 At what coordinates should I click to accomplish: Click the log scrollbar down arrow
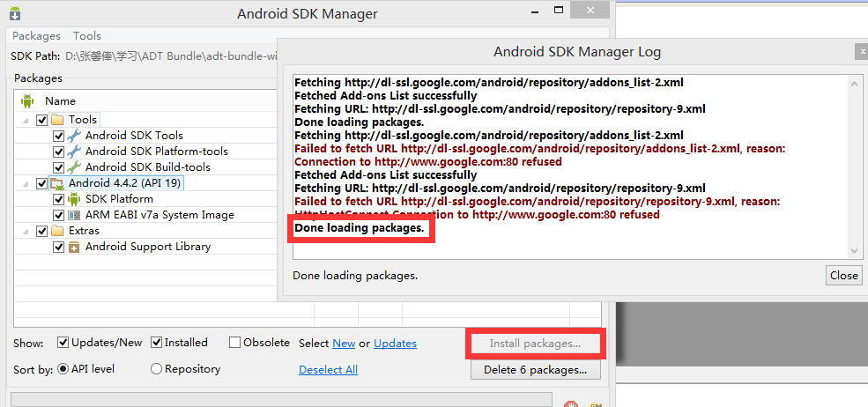pyautogui.click(x=854, y=251)
